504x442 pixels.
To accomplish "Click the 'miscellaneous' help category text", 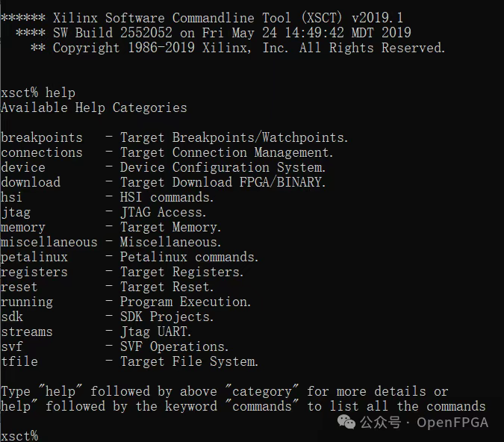I will pyautogui.click(x=49, y=242).
